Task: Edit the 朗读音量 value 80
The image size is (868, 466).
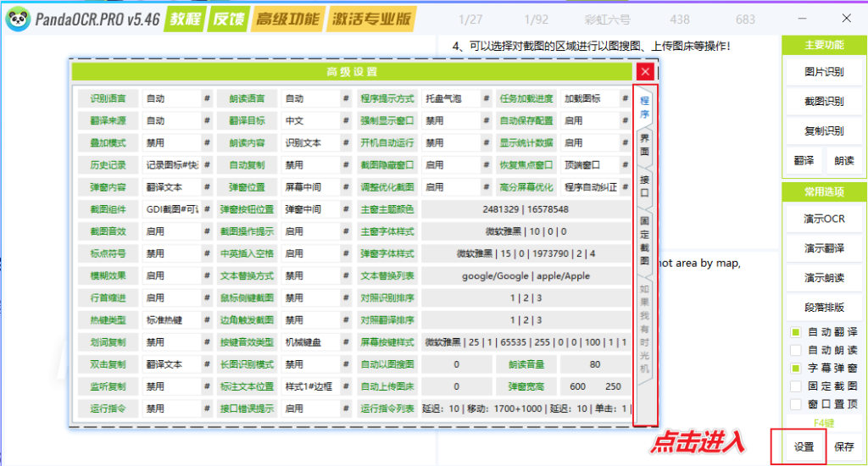Action: (x=595, y=364)
